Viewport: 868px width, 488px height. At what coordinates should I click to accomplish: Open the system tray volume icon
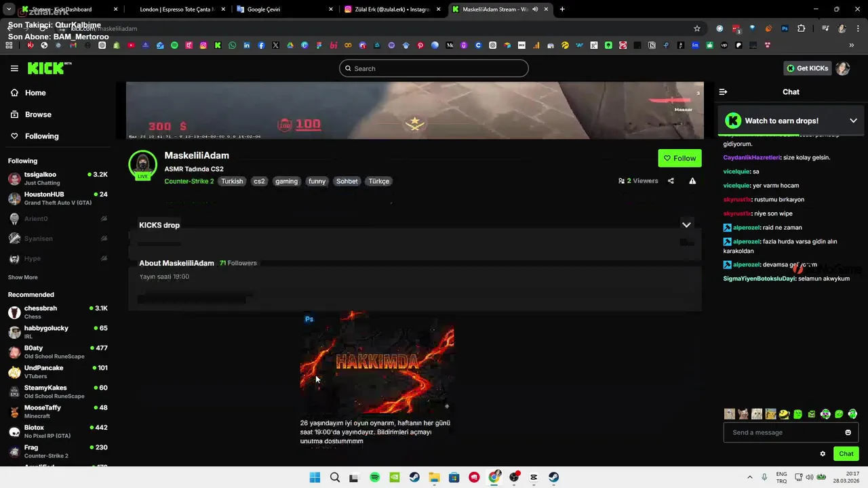click(810, 477)
